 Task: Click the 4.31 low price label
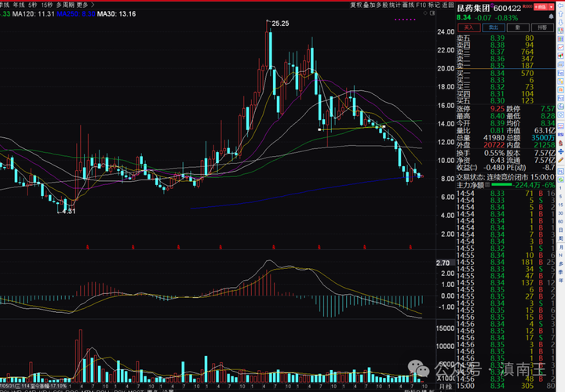[x=69, y=212]
